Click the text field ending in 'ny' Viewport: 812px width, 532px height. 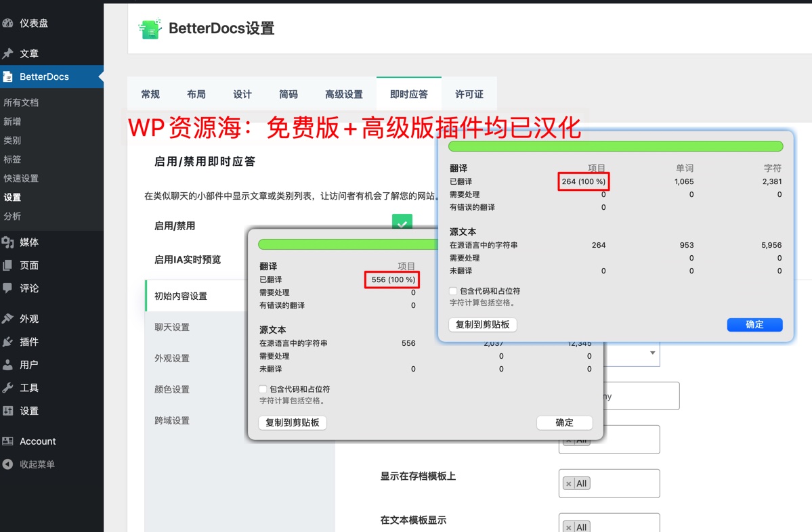641,396
